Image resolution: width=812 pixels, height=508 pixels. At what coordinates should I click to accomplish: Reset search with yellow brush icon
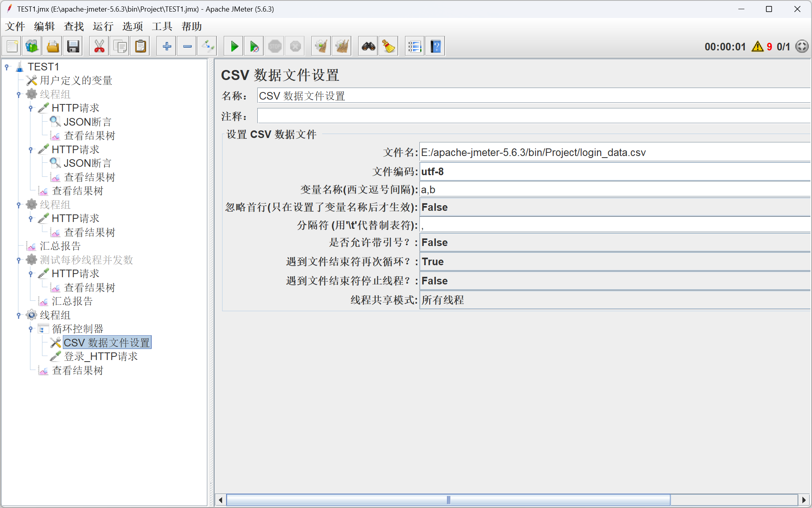point(389,46)
